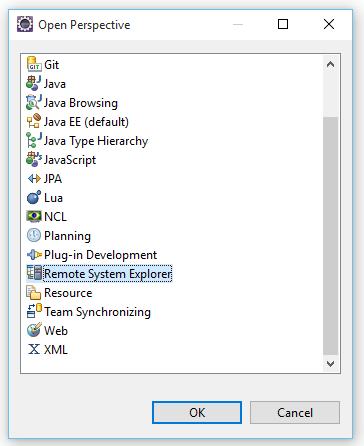Image resolution: width=364 pixels, height=446 pixels.
Task: Click the scrollbar up arrow
Action: [330, 64]
